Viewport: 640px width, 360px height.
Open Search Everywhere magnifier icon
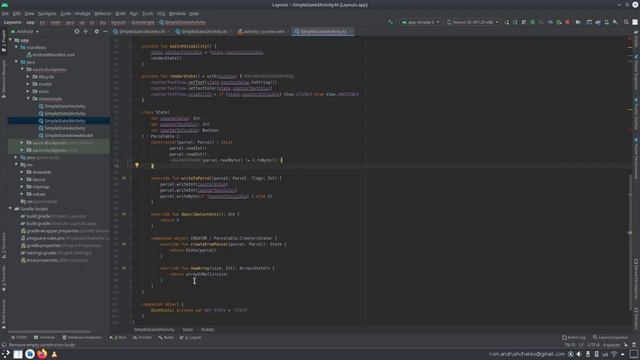[x=626, y=22]
